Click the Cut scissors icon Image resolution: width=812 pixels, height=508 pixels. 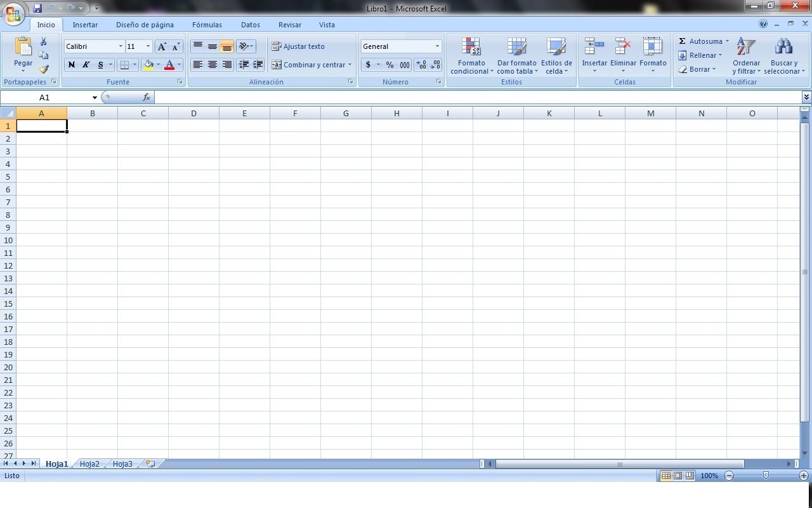[x=44, y=41]
